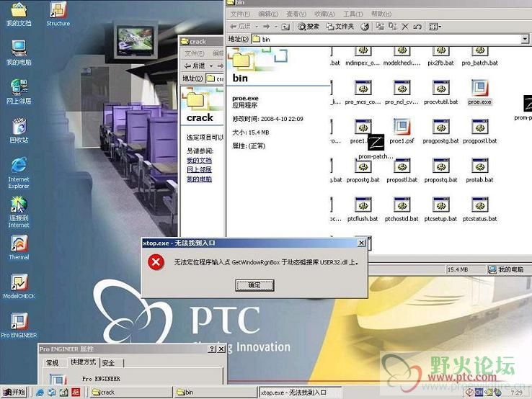Screen dimensions: 532x399
Task: Select the pix2fb.bat file
Action: pyautogui.click(x=440, y=56)
